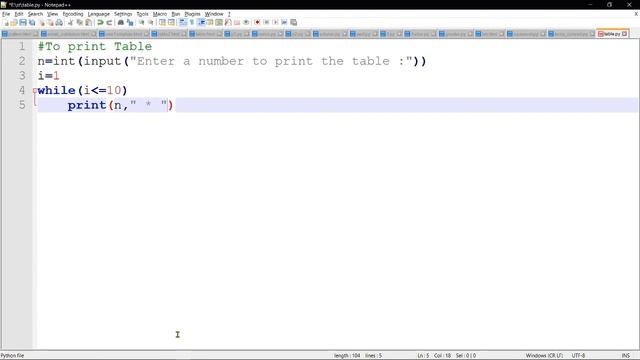Viewport: 640px width, 360px height.
Task: Toggle the Indent Guide toolbar button
Action: pyautogui.click(x=201, y=22)
